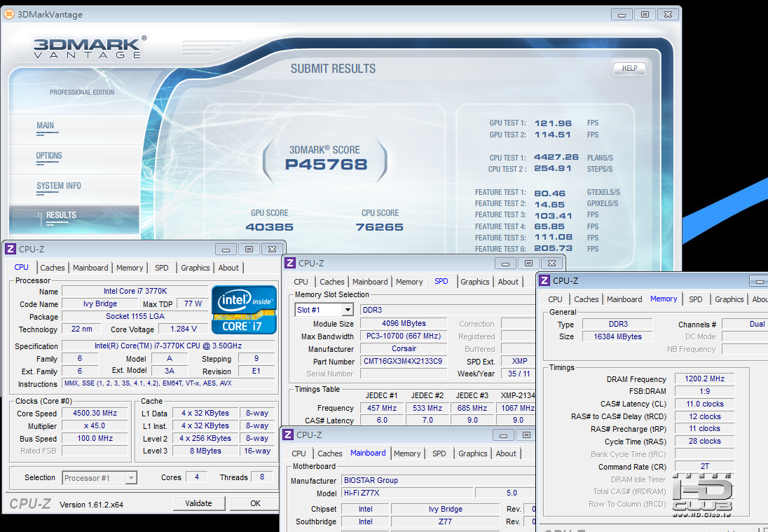This screenshot has height=532, width=768.
Task: Click the Module Size value 4096 MBytes
Action: [404, 323]
